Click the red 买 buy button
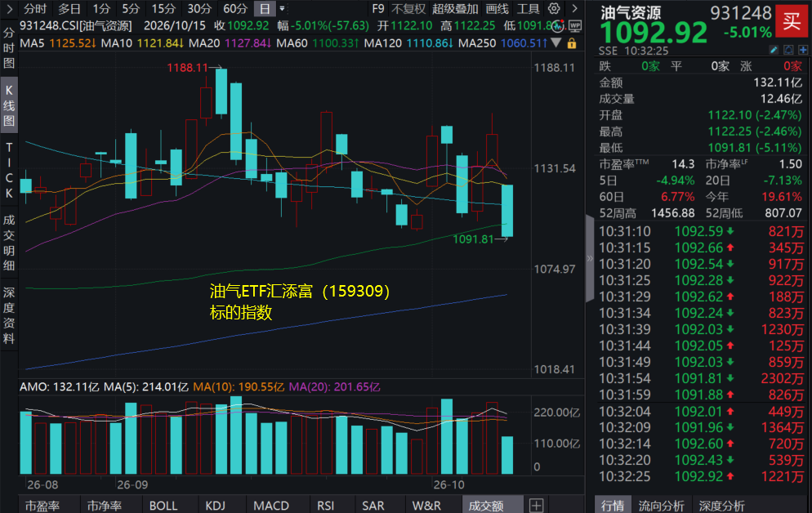Image resolution: width=812 pixels, height=513 pixels. [x=792, y=21]
